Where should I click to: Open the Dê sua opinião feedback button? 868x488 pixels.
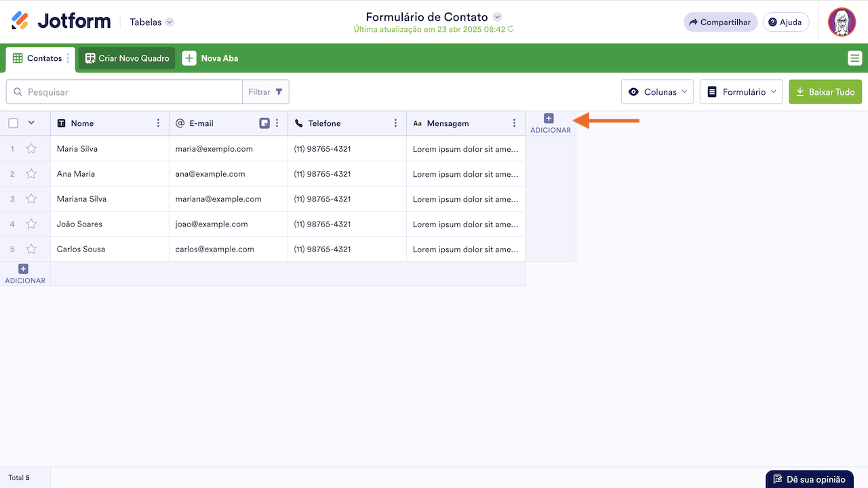pyautogui.click(x=810, y=479)
